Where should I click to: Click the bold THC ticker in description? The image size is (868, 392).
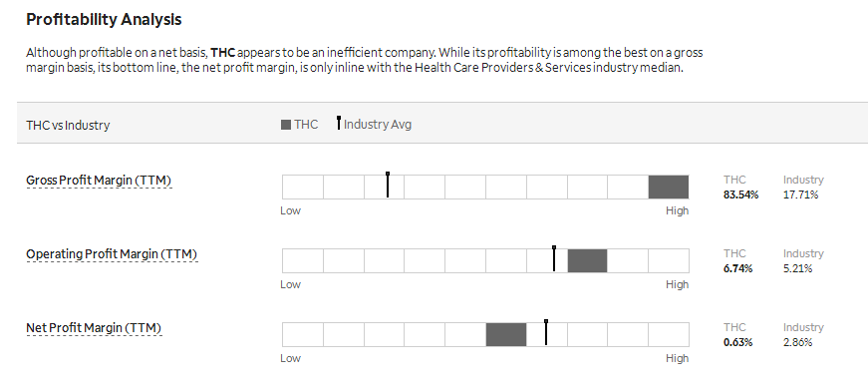point(223,53)
